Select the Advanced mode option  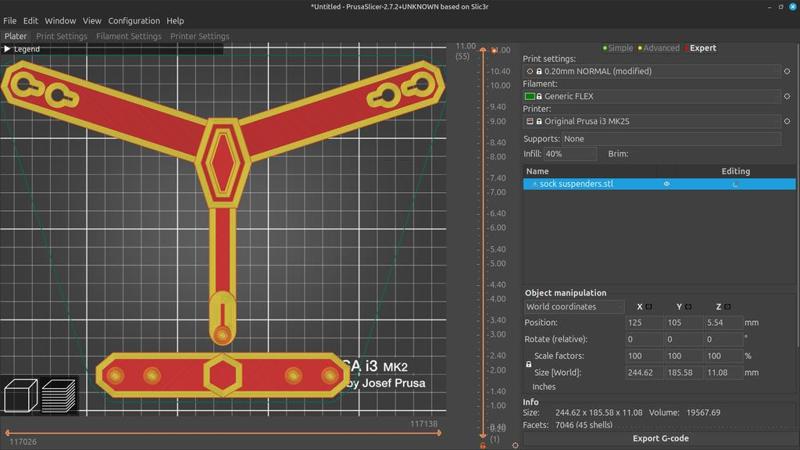658,48
